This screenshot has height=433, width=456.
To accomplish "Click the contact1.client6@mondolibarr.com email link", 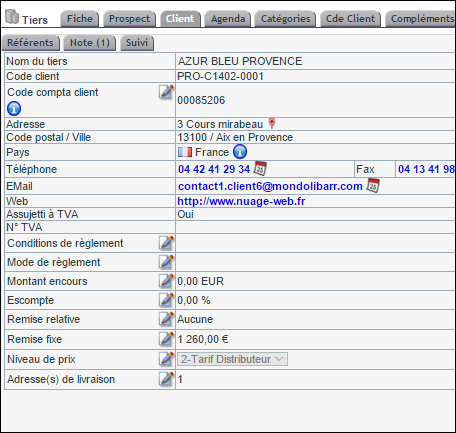I will click(270, 186).
